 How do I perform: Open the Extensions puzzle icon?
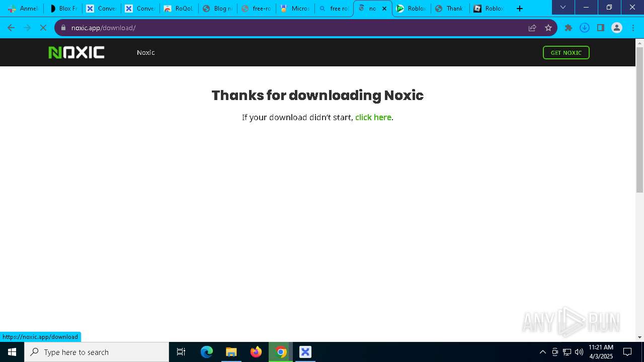pos(569,28)
